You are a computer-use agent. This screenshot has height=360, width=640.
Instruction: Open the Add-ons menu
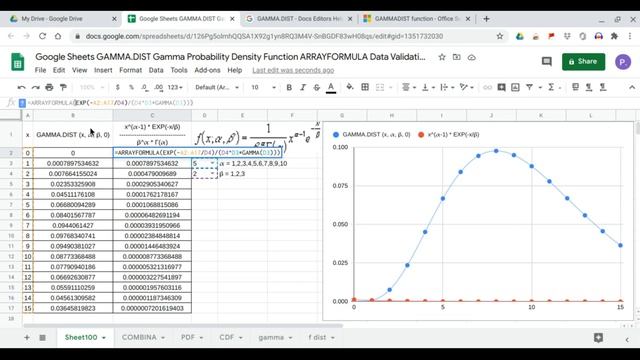207,70
